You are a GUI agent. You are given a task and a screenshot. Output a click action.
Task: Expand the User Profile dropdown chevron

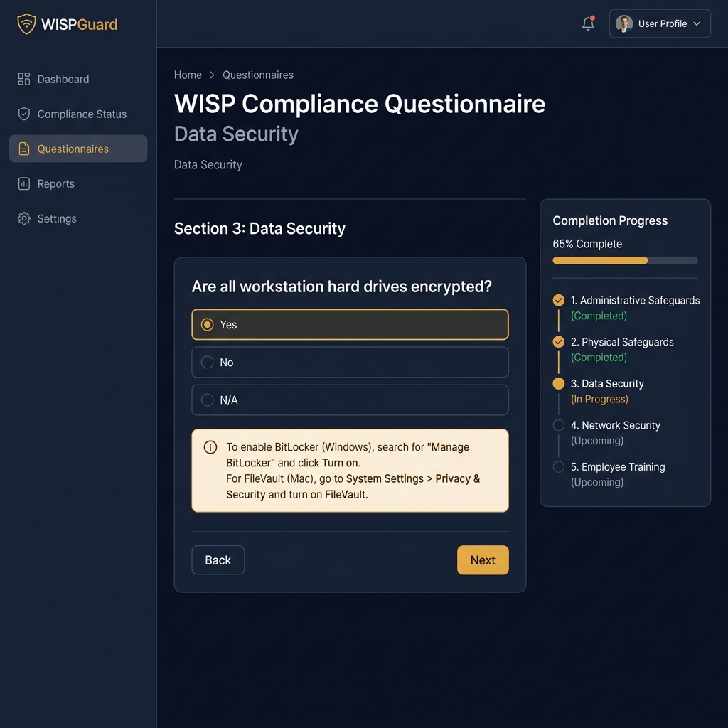[697, 23]
